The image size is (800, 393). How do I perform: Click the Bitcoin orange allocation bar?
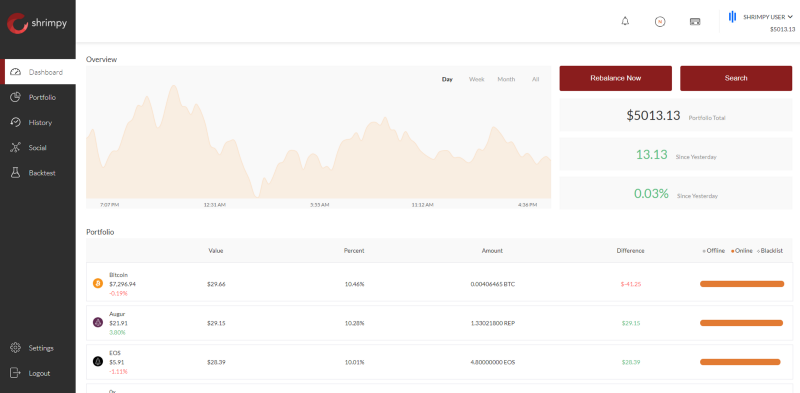pos(742,284)
